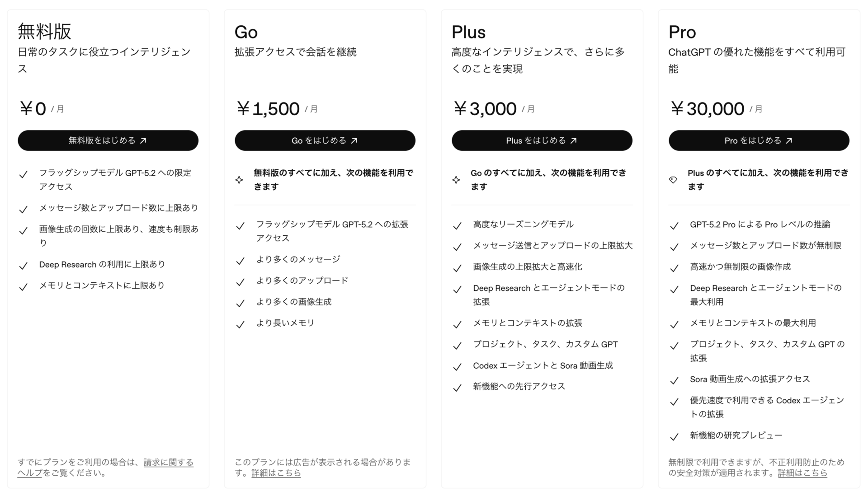Click the ¥30,000 Pro price text
Viewport: 868px width, 496px height.
[707, 109]
